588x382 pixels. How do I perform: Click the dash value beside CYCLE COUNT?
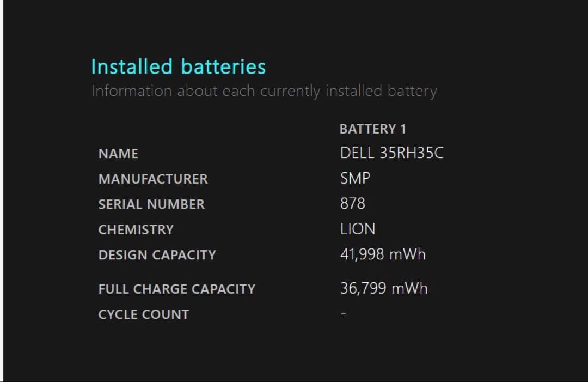(x=344, y=314)
